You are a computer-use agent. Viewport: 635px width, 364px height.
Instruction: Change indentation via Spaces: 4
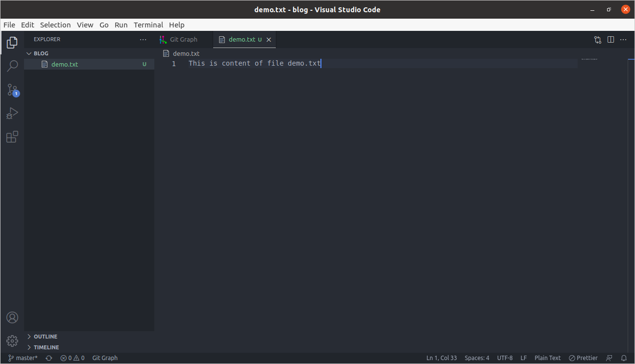477,358
